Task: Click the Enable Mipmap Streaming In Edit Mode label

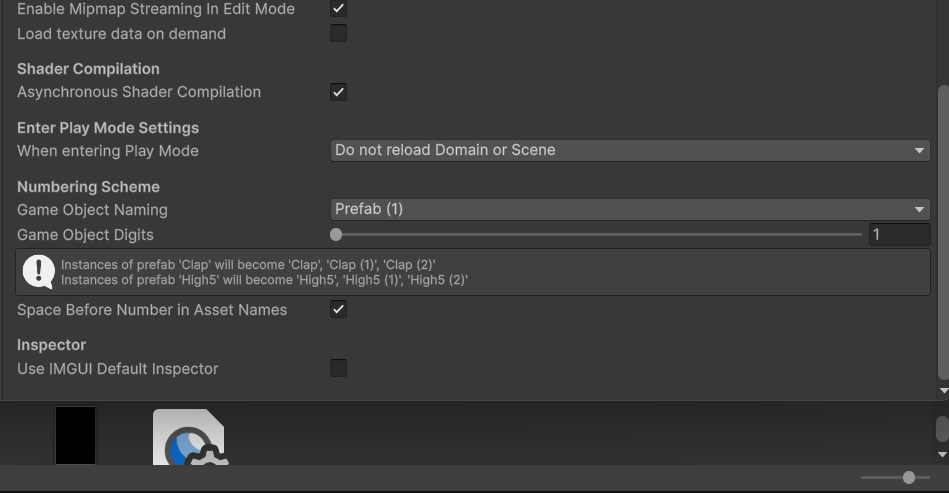Action: click(x=156, y=9)
